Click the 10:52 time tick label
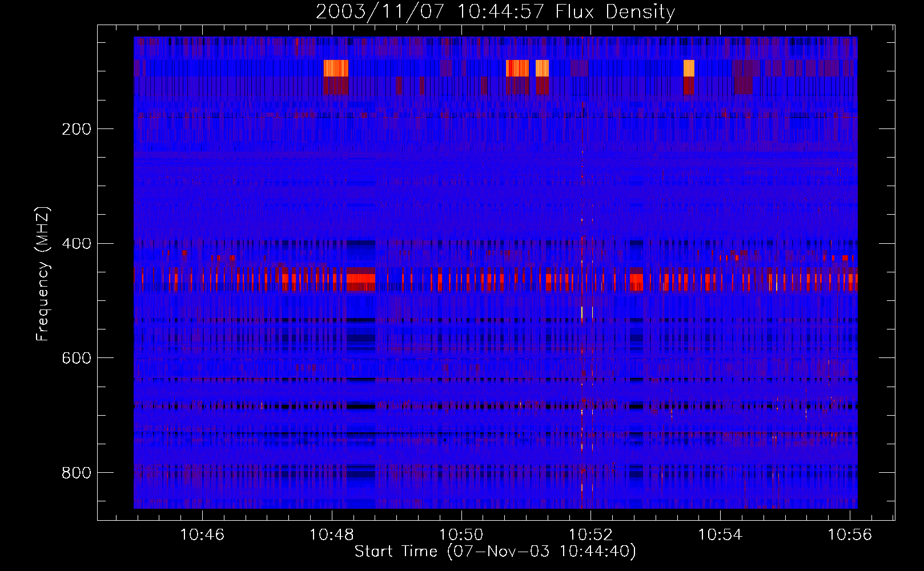924x571 pixels. (591, 534)
